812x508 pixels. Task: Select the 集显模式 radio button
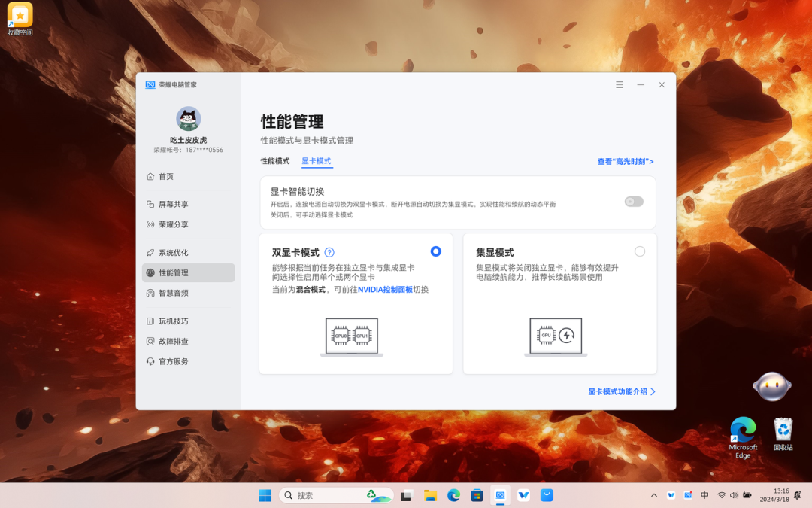click(x=640, y=251)
